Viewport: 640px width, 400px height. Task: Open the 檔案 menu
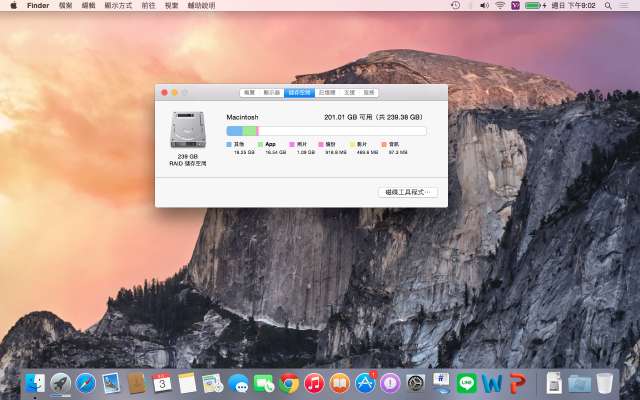65,5
